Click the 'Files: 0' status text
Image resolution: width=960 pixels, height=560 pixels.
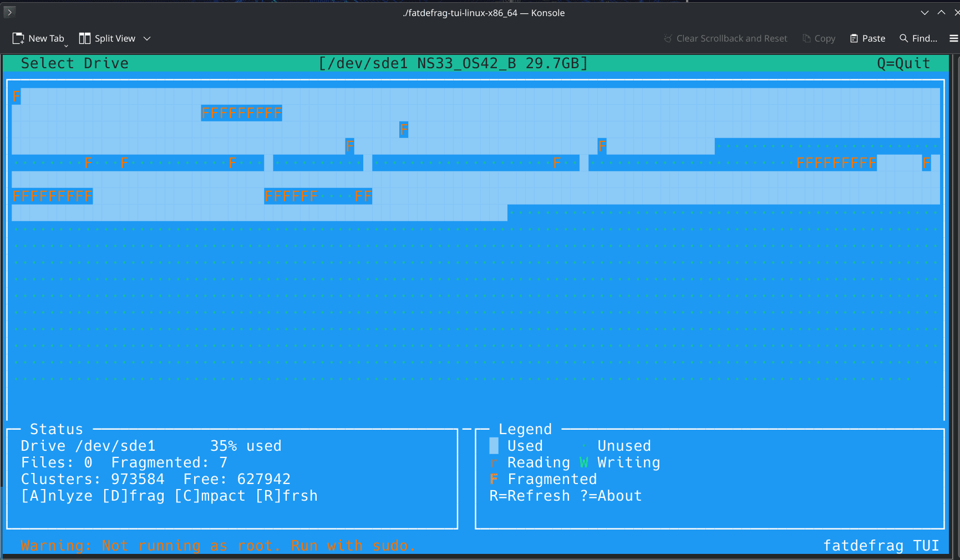57,462
